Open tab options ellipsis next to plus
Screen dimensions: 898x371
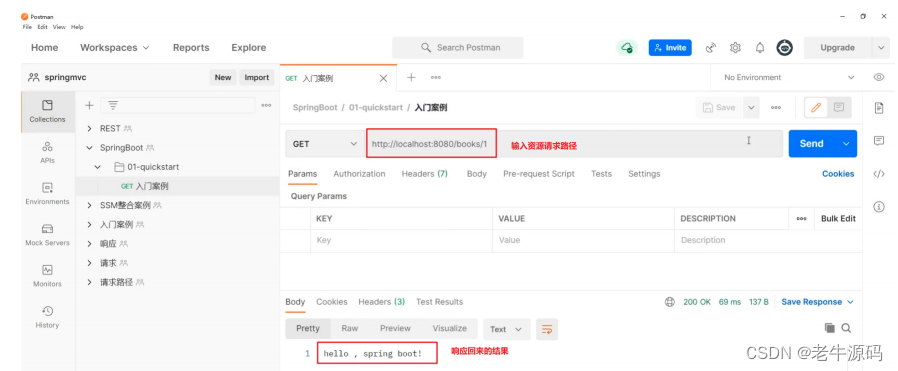436,77
